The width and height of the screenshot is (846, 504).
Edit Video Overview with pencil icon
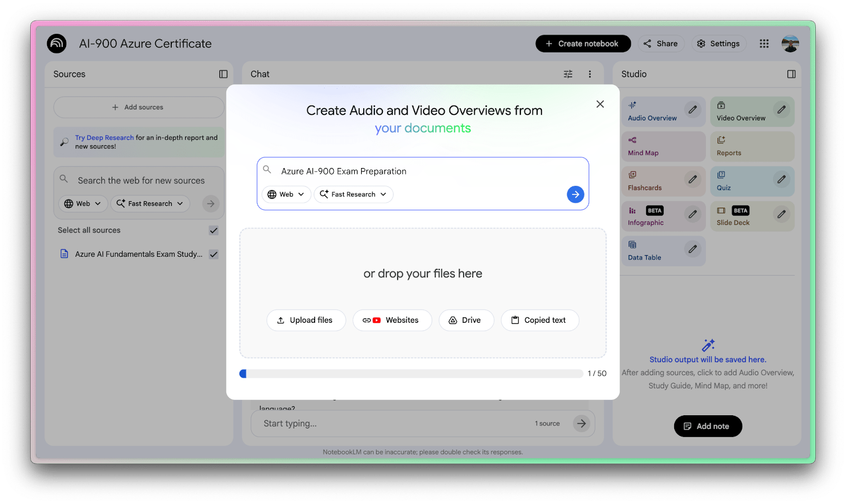click(781, 109)
